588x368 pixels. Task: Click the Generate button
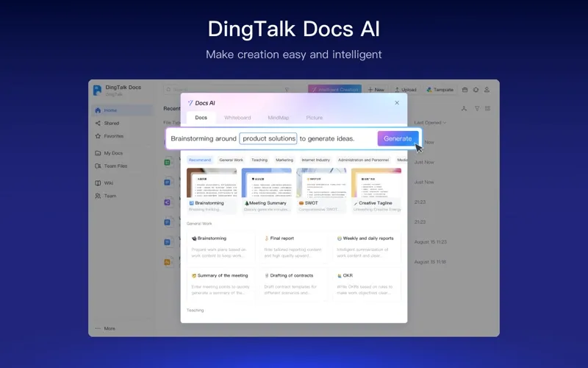click(x=398, y=138)
